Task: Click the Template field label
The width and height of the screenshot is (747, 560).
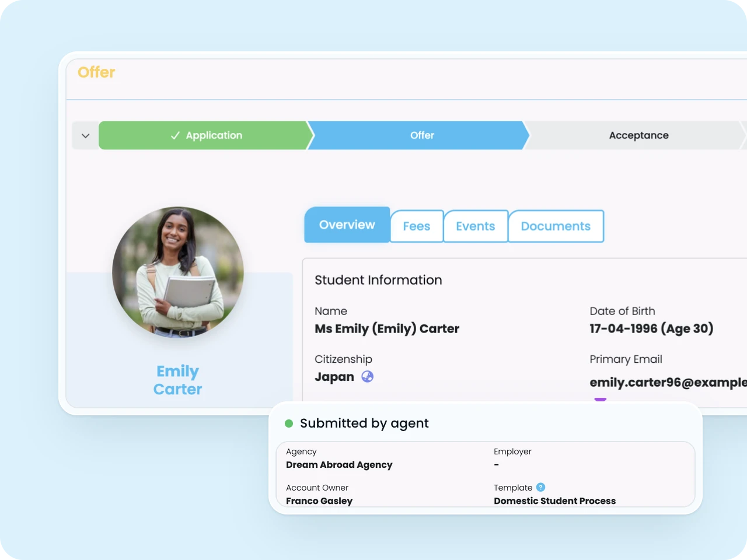Action: [513, 488]
